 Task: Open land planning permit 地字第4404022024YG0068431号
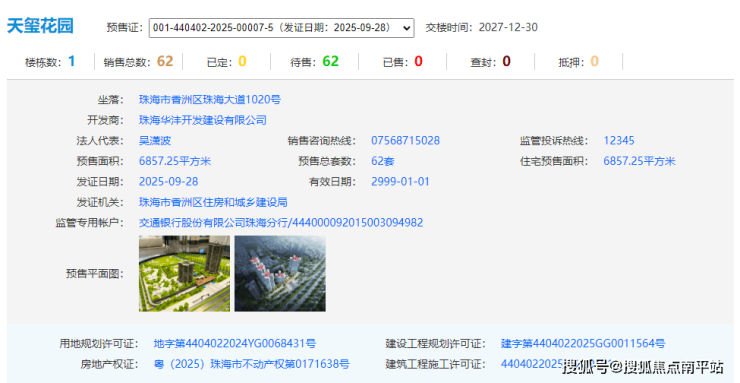(x=235, y=344)
